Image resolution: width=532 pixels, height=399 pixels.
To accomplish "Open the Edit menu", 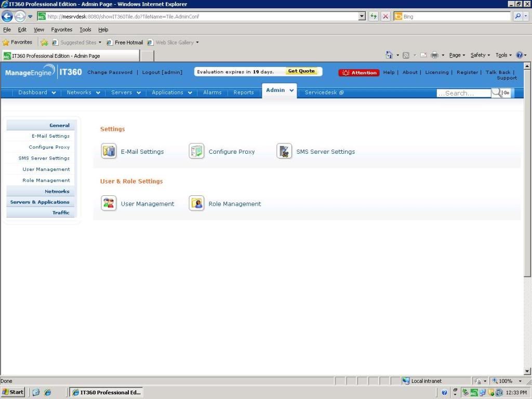I will point(22,30).
